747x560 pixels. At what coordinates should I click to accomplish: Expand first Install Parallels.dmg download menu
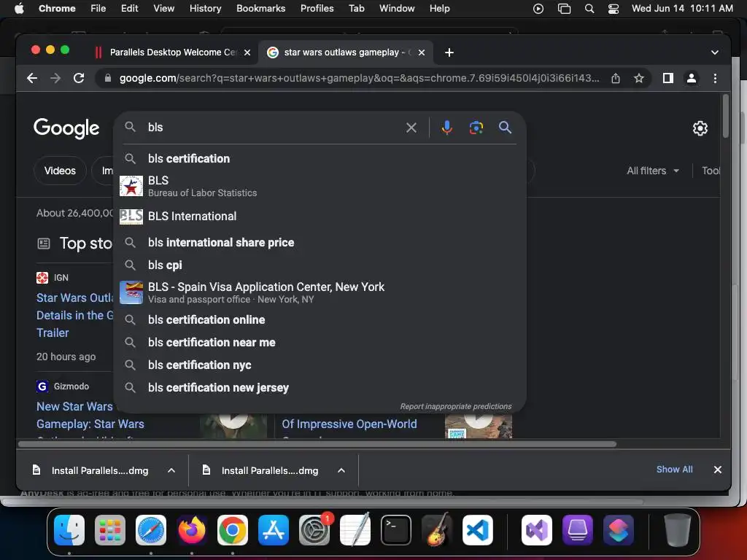(171, 470)
